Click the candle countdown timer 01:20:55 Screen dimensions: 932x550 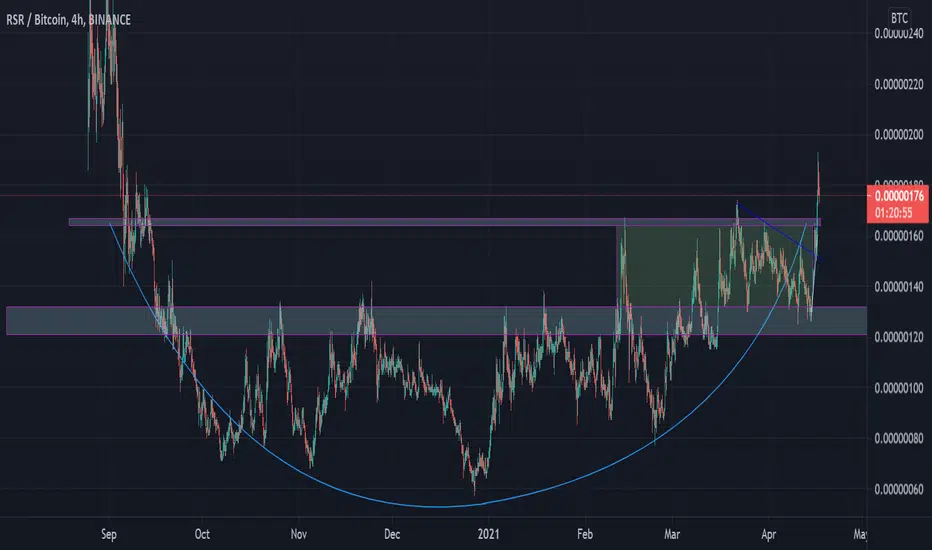[x=893, y=212]
